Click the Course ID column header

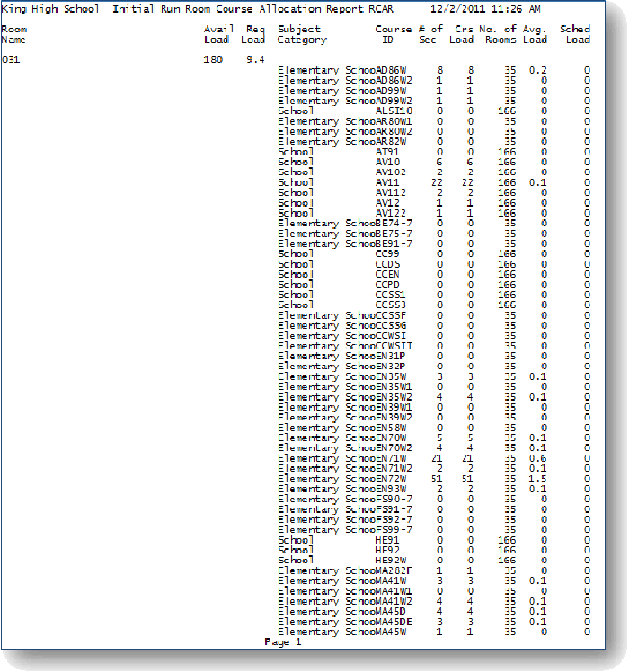[393, 34]
